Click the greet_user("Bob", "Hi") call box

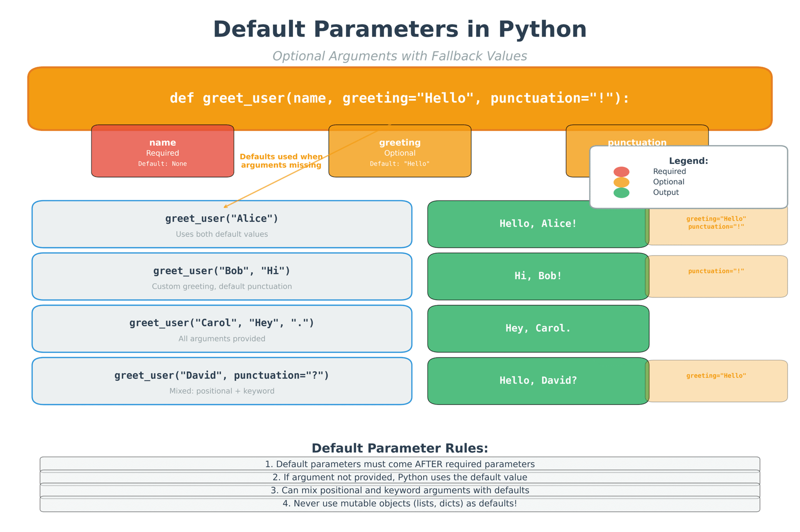(x=222, y=276)
